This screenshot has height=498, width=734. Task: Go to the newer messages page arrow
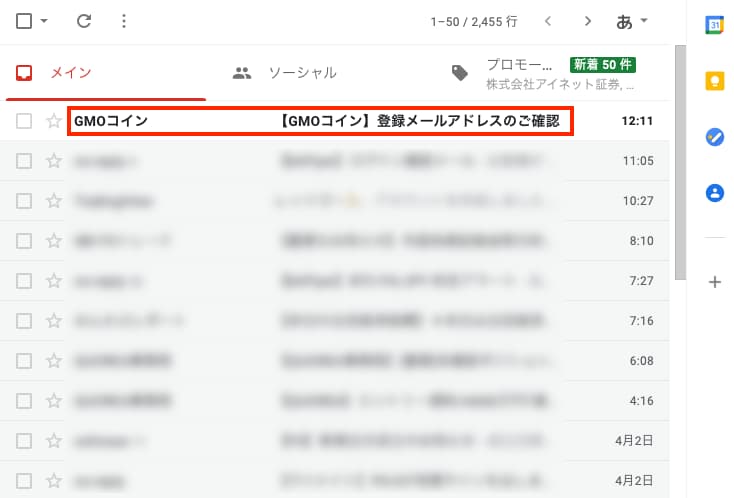[548, 21]
